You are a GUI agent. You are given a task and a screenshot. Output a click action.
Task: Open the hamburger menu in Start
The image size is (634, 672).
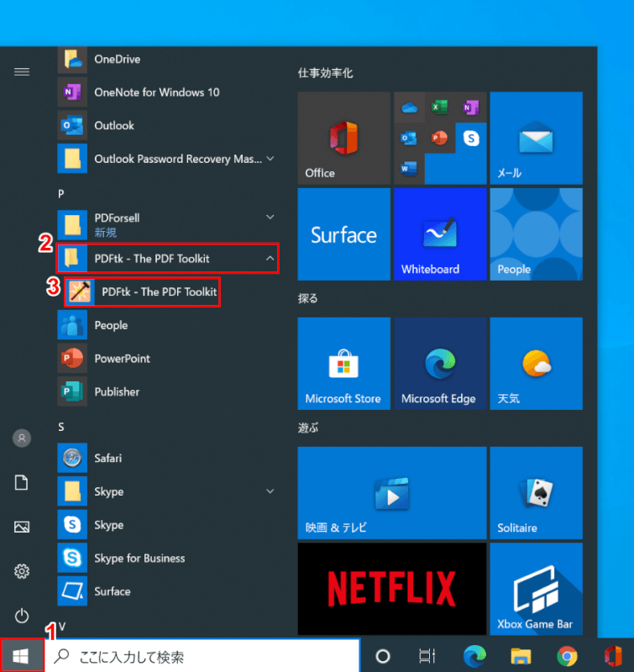22,71
